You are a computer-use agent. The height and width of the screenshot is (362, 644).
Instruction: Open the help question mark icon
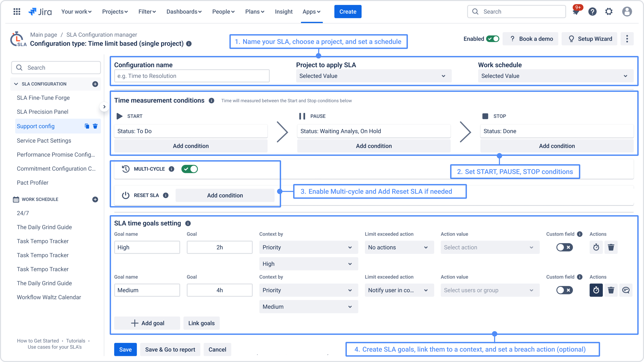click(592, 12)
